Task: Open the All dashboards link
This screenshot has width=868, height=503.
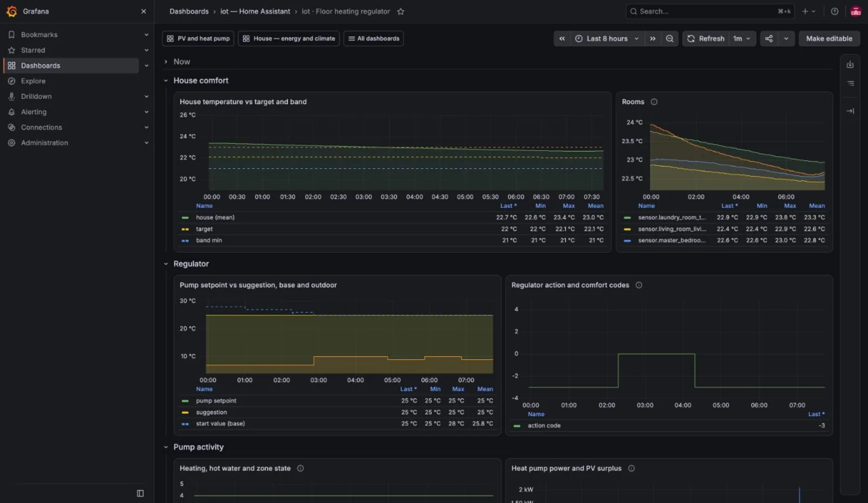Action: [374, 39]
